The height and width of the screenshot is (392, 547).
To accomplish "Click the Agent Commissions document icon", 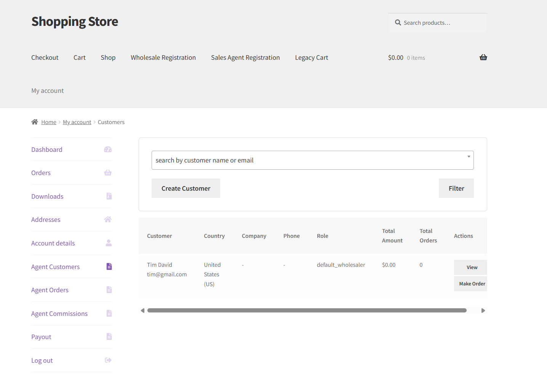I will pyautogui.click(x=109, y=313).
